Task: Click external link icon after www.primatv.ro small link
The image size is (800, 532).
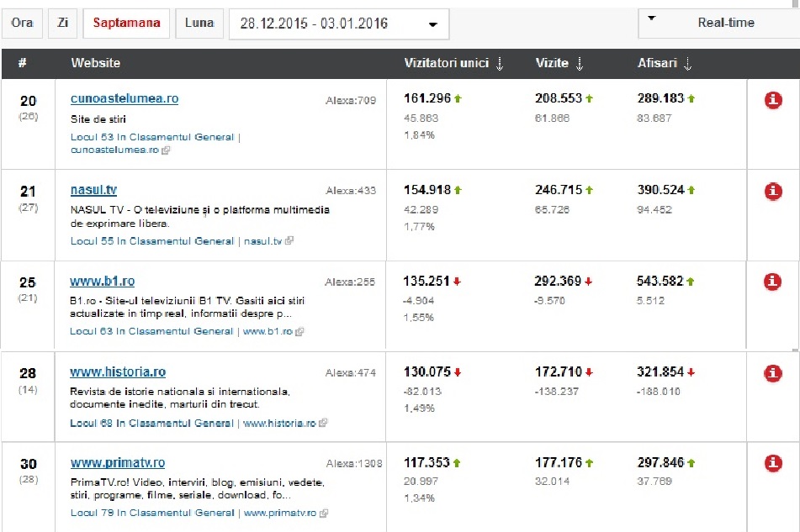Action: coord(324,514)
